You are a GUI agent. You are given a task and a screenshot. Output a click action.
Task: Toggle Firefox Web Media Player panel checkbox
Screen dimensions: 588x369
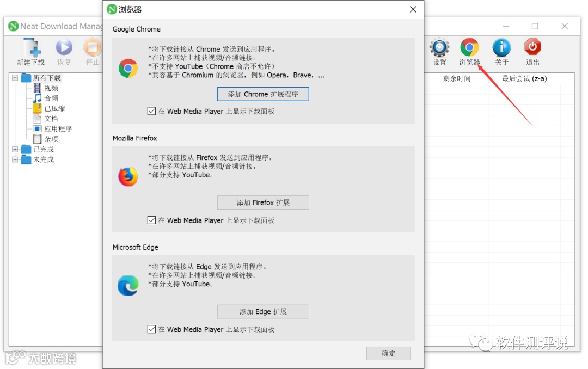151,220
